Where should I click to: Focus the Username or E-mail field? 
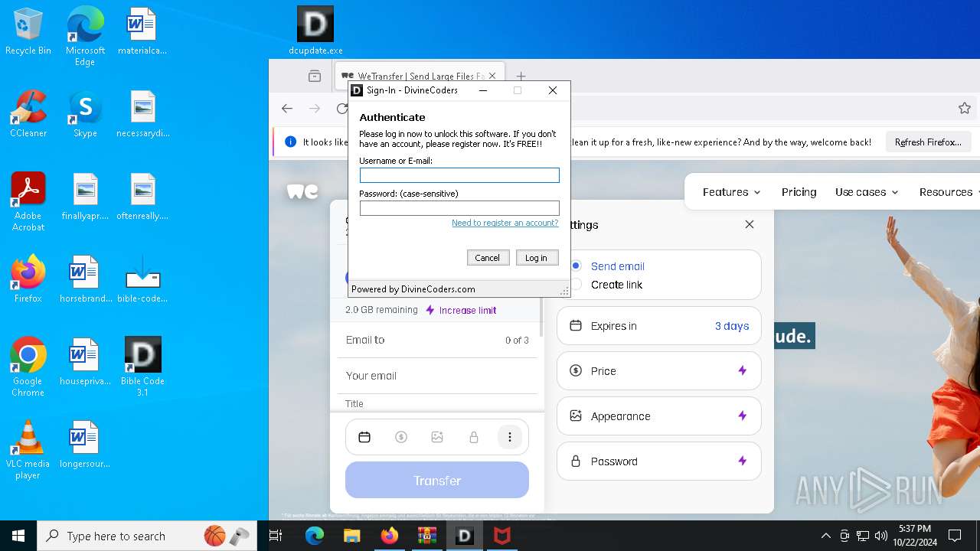click(x=459, y=175)
